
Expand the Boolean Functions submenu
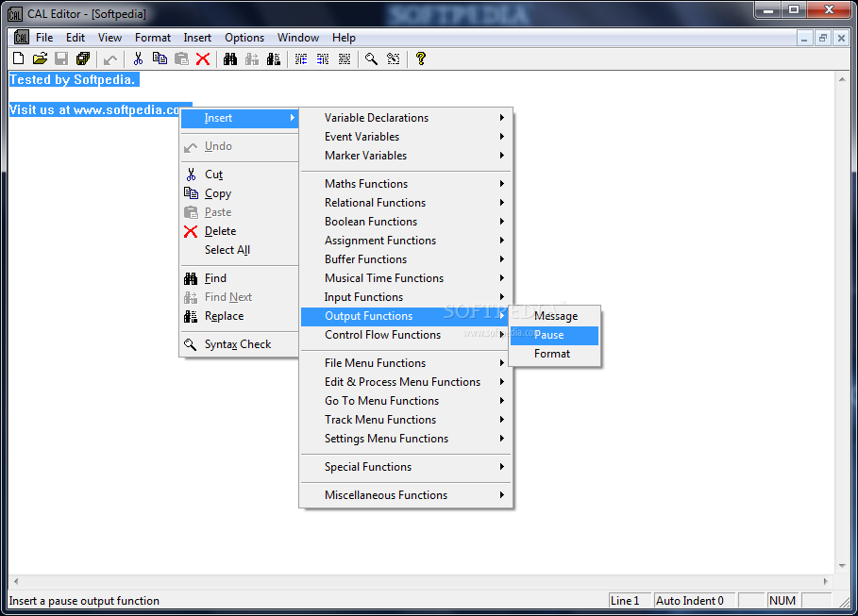[x=406, y=222]
